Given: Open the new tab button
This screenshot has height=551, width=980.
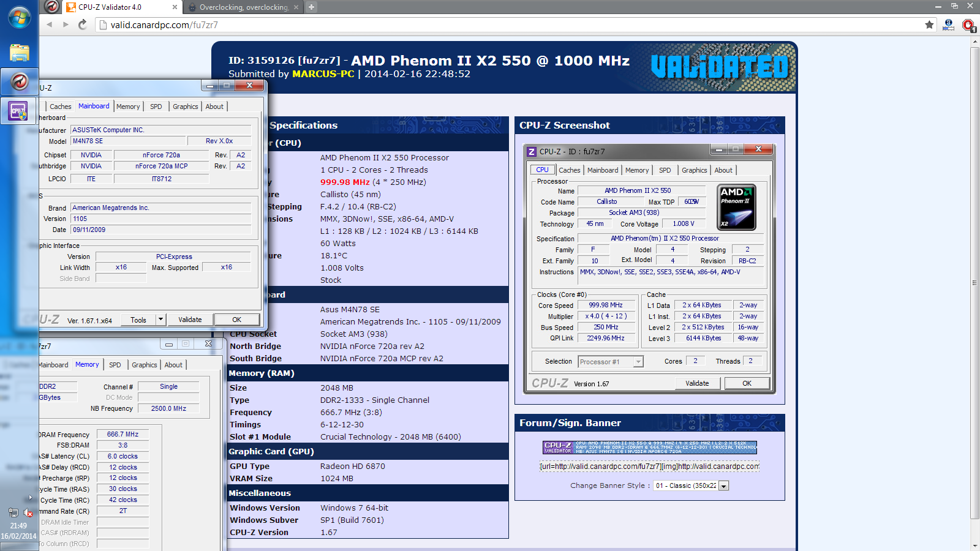Looking at the screenshot, I should click(x=312, y=7).
